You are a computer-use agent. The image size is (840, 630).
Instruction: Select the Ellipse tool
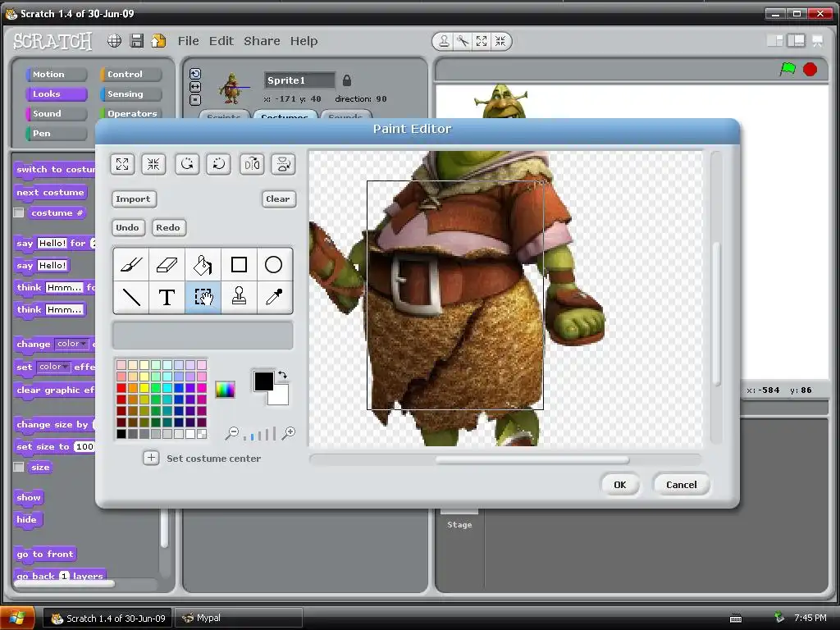click(274, 265)
